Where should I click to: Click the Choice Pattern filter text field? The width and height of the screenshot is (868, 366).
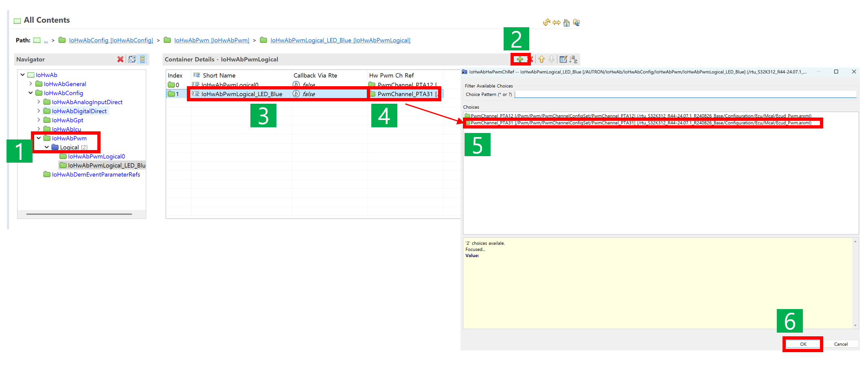pyautogui.click(x=685, y=94)
